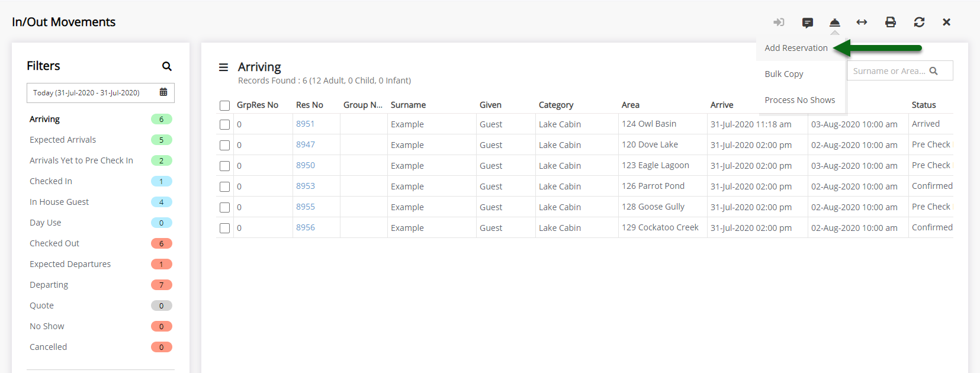The height and width of the screenshot is (373, 980).
Task: Click the check-in arrow icon in toolbar
Action: 779,22
